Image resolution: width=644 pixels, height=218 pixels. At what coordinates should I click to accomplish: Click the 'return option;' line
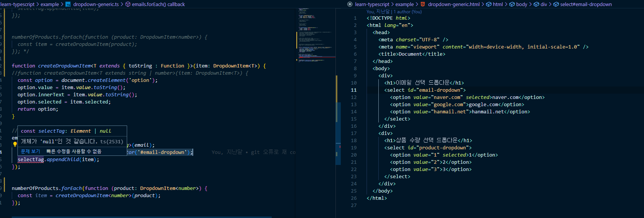38,109
